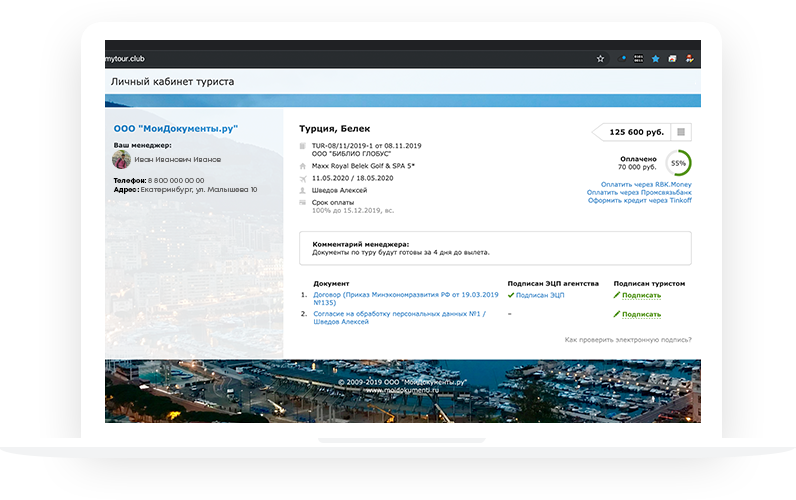Image resolution: width=796 pixels, height=500 pixels.
Task: Click the card icon beside Срок оплаты
Action: click(x=303, y=203)
